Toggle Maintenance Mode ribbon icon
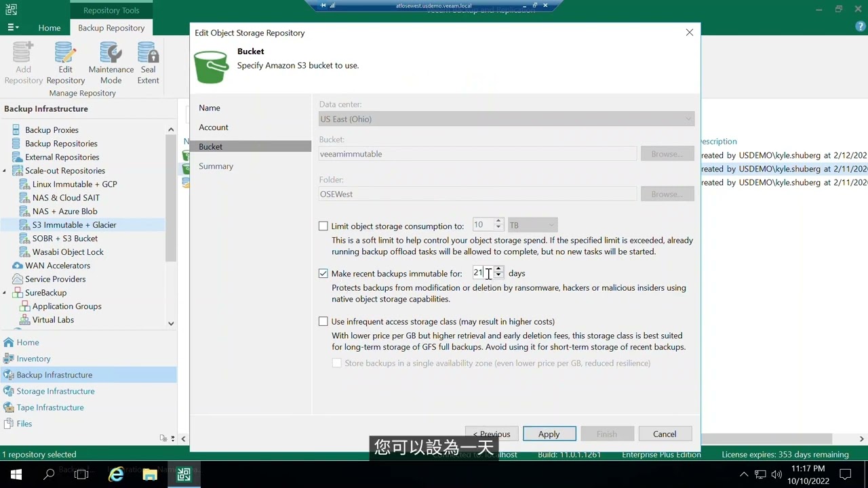The image size is (868, 488). point(111,63)
